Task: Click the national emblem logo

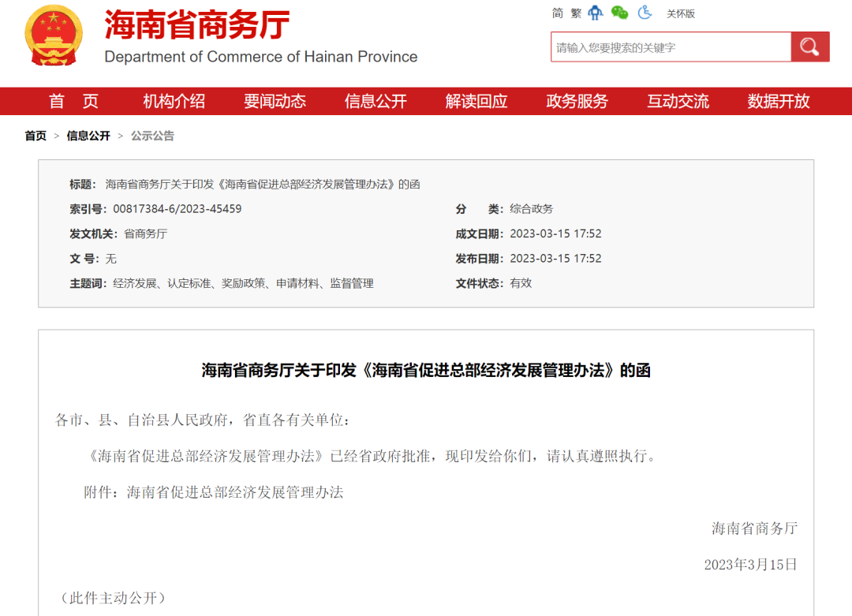Action: [x=54, y=35]
